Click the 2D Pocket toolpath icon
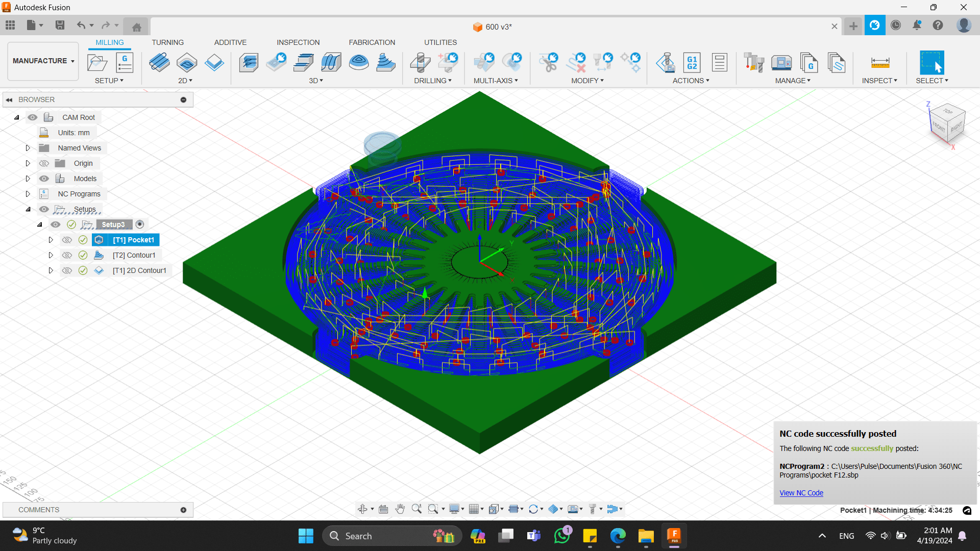The width and height of the screenshot is (980, 551). [187, 63]
